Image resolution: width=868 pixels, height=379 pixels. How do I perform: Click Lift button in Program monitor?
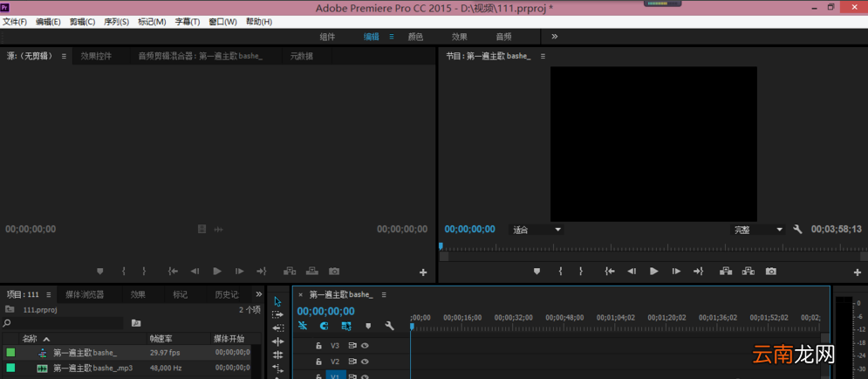[x=726, y=271]
